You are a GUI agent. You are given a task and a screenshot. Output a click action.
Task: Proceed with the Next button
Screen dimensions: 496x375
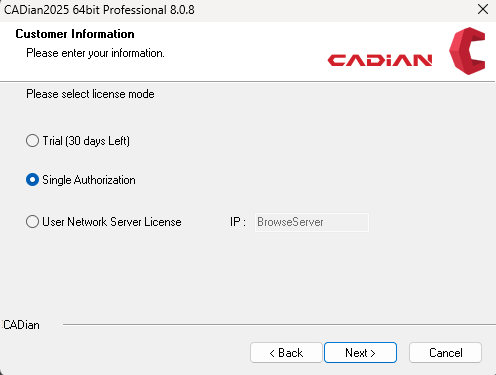pos(360,353)
